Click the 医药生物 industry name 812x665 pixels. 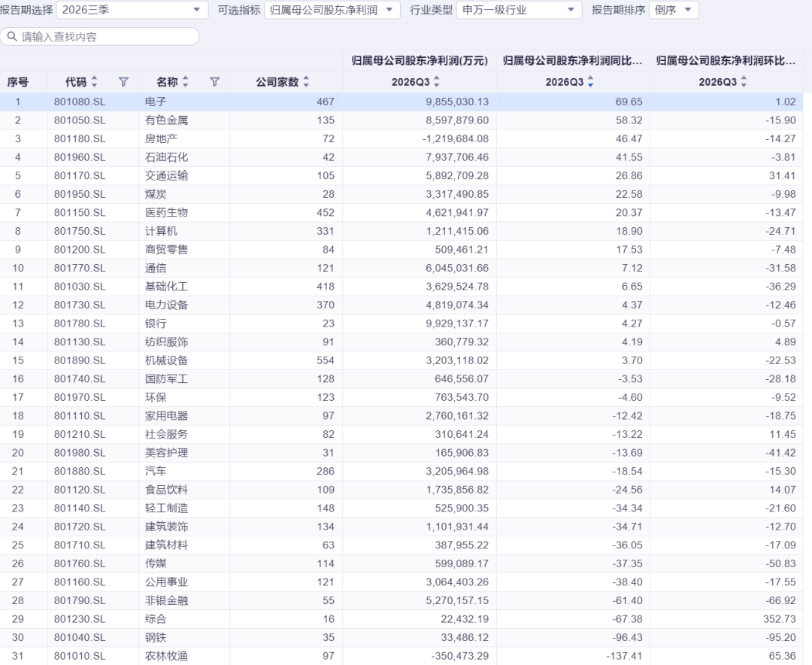pyautogui.click(x=167, y=212)
